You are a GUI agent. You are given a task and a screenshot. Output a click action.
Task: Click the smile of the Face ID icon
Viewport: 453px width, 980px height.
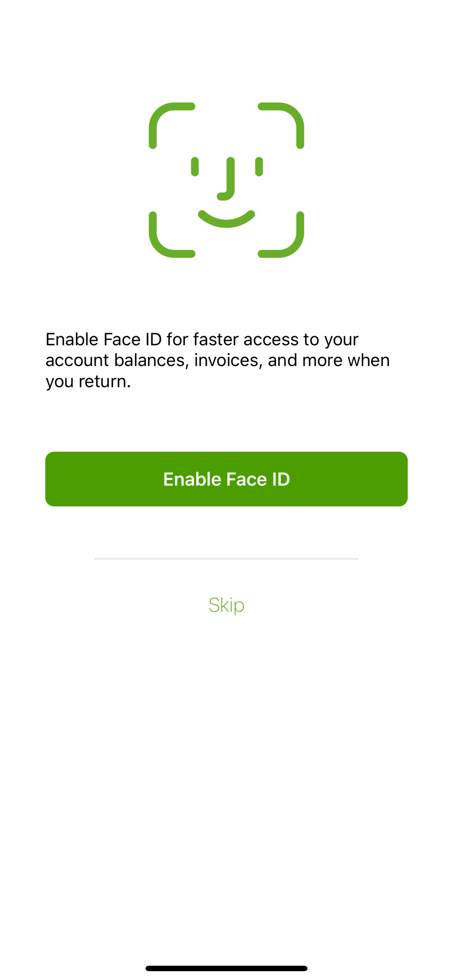pyautogui.click(x=226, y=219)
